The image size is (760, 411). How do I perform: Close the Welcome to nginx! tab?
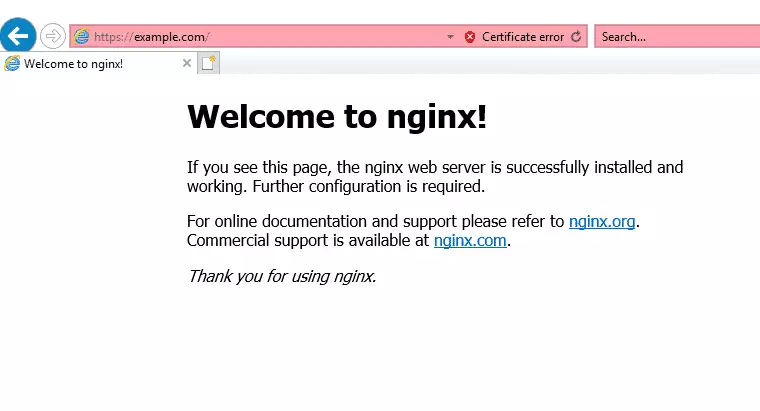click(187, 63)
